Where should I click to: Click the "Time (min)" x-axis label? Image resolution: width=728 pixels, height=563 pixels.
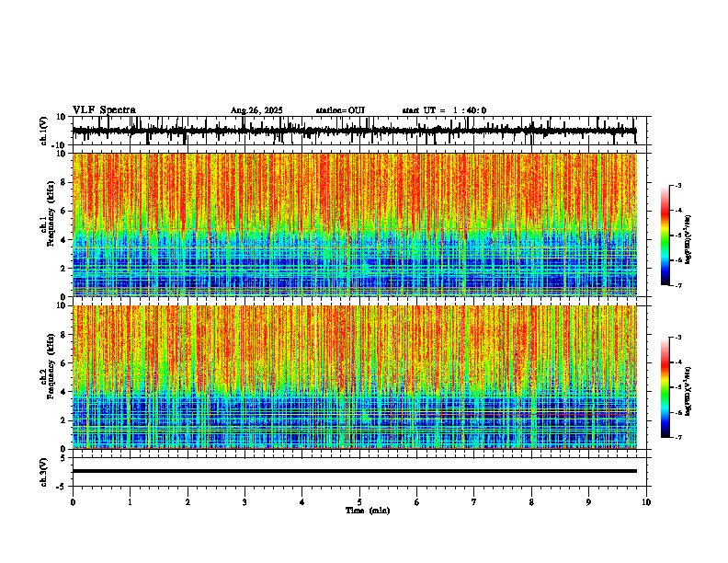(368, 511)
